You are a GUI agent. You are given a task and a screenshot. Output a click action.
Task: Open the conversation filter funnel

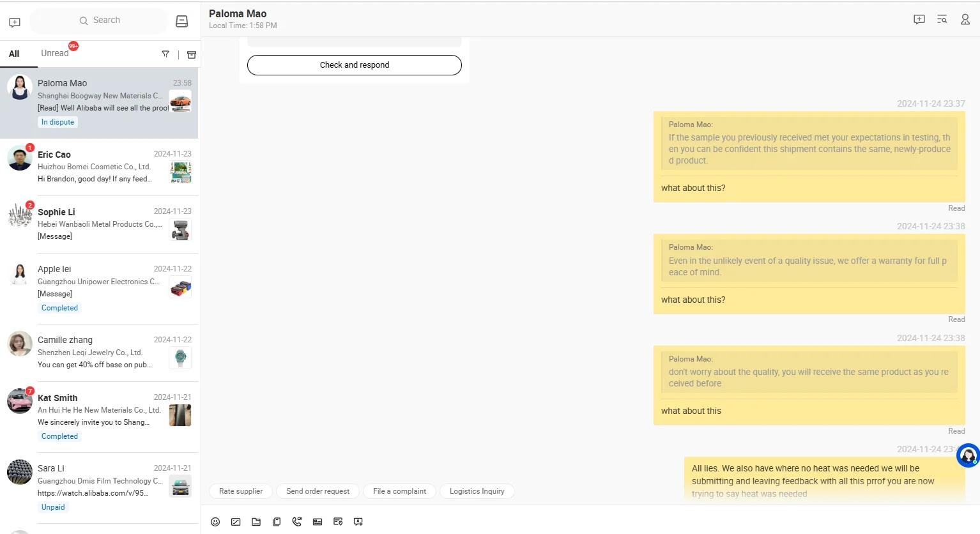(165, 54)
